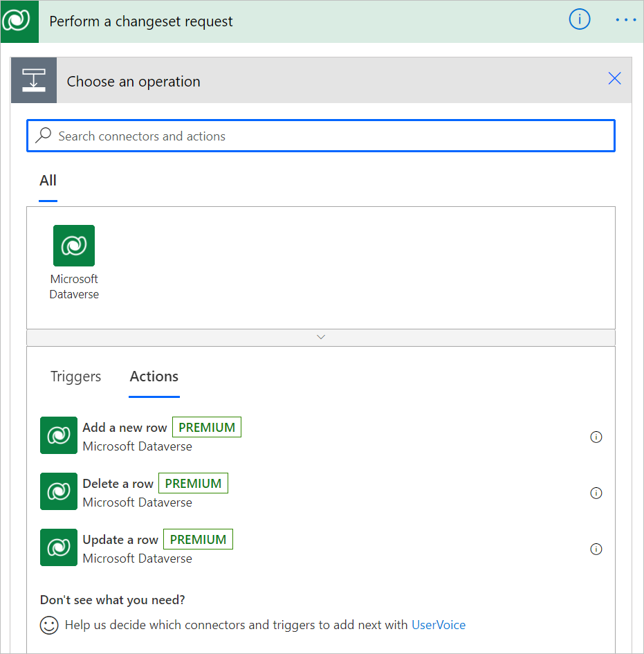Select the All filter tab

tap(48, 181)
